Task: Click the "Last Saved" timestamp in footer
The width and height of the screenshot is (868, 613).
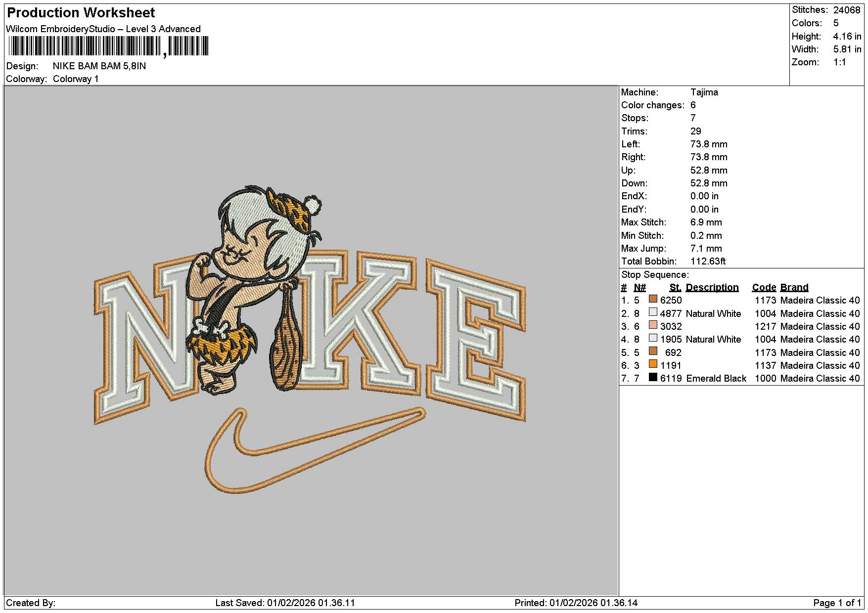Action: (x=285, y=603)
